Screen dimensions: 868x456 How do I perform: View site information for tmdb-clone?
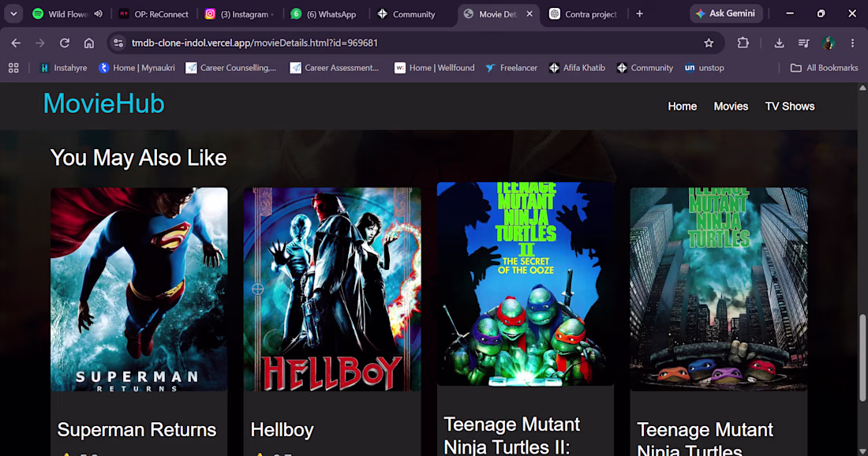(x=118, y=43)
